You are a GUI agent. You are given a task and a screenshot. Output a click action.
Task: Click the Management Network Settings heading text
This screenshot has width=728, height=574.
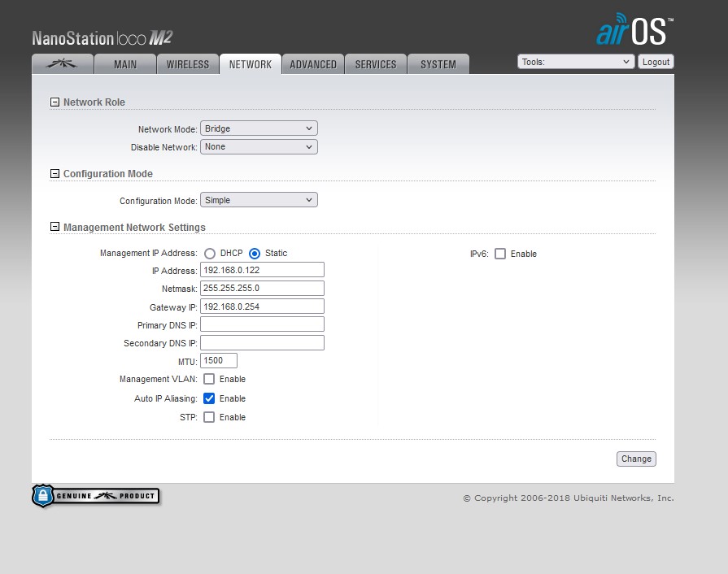coord(134,228)
